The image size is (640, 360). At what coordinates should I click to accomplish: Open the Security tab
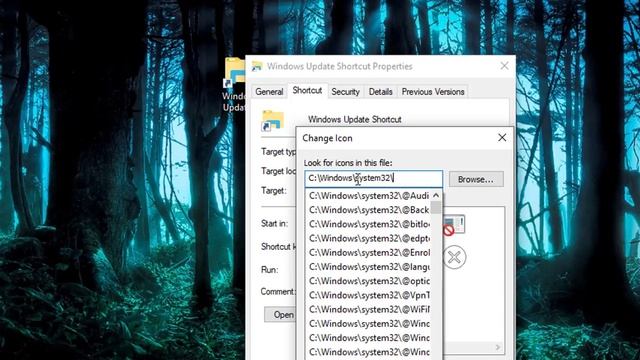(345, 92)
